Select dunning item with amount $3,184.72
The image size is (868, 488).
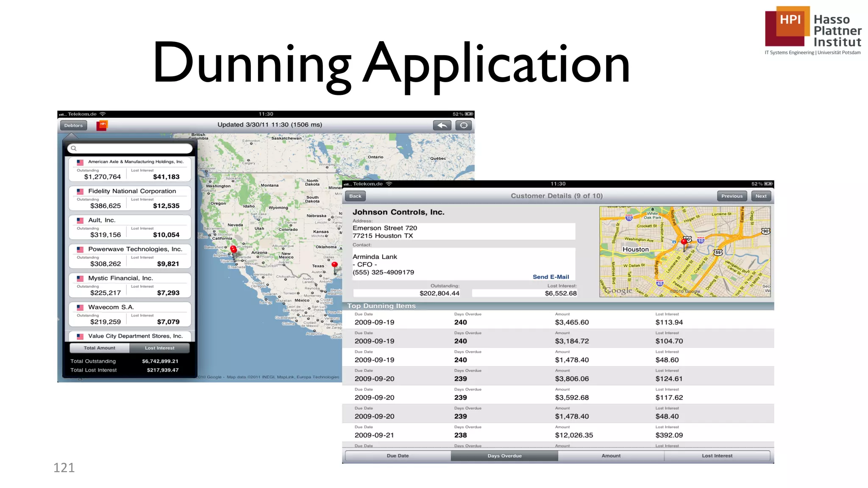tap(558, 338)
